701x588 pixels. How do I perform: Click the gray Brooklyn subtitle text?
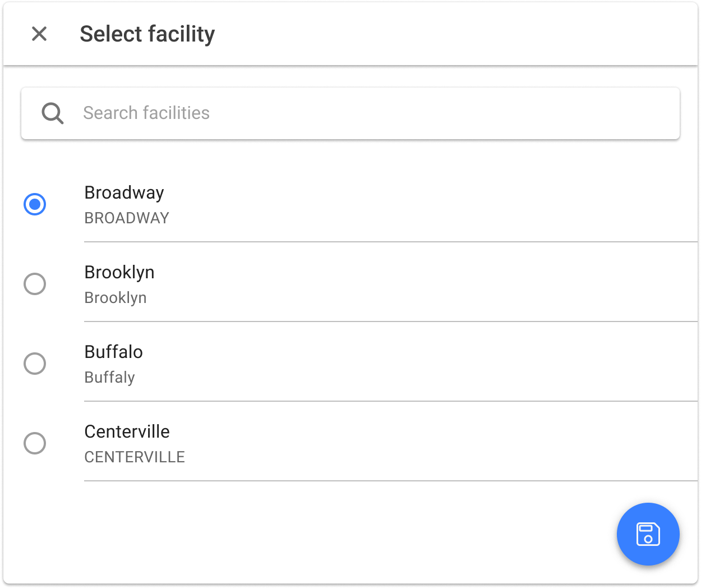[x=116, y=297]
